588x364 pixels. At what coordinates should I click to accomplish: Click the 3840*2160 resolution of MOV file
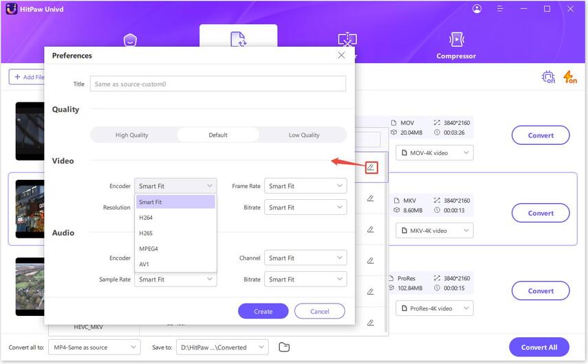(x=457, y=123)
